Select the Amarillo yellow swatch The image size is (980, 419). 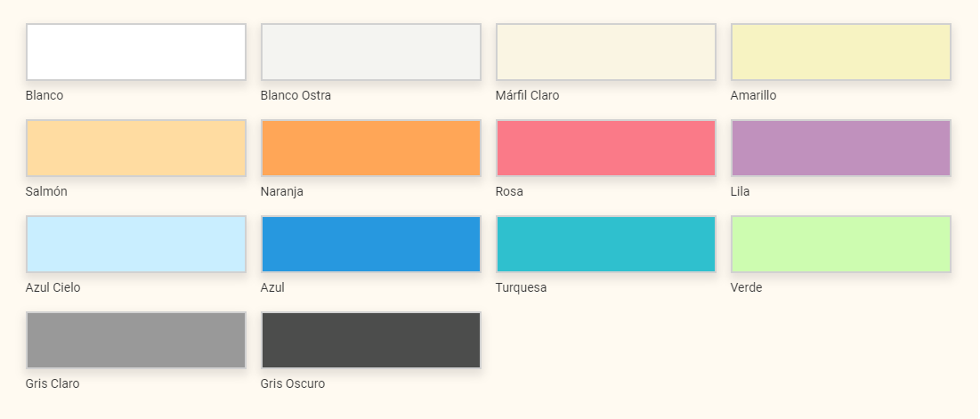click(x=840, y=52)
